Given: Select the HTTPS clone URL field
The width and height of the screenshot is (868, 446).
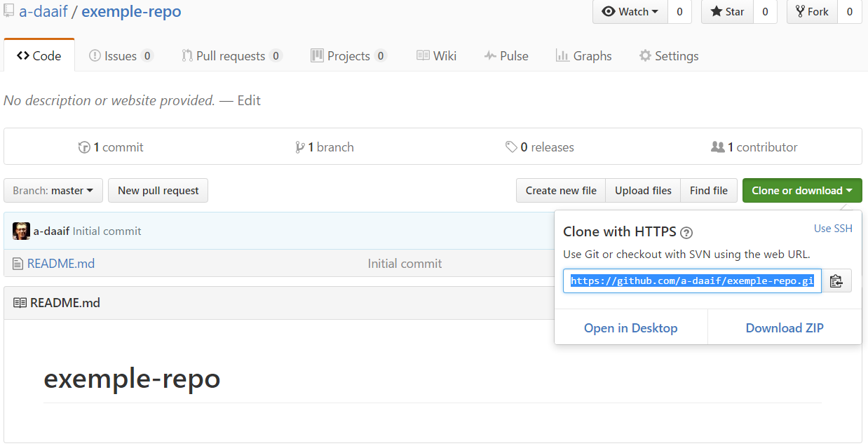Looking at the screenshot, I should (691, 281).
